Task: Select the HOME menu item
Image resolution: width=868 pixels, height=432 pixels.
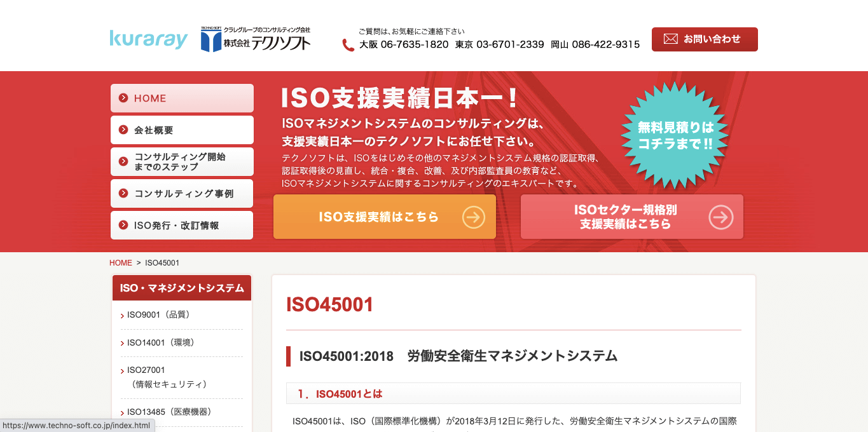Action: (x=182, y=98)
